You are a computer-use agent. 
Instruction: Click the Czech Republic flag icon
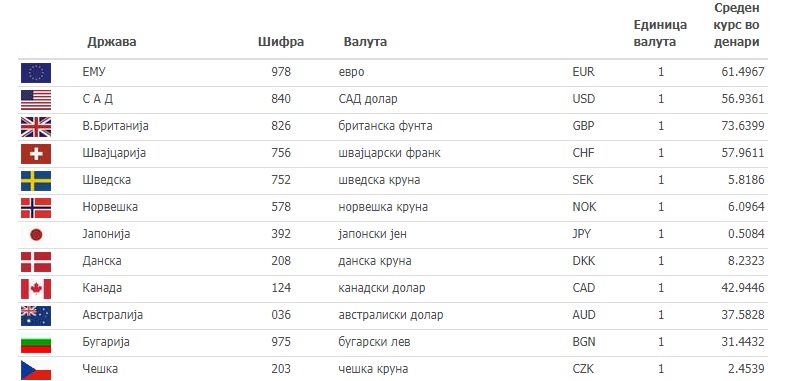tap(36, 370)
